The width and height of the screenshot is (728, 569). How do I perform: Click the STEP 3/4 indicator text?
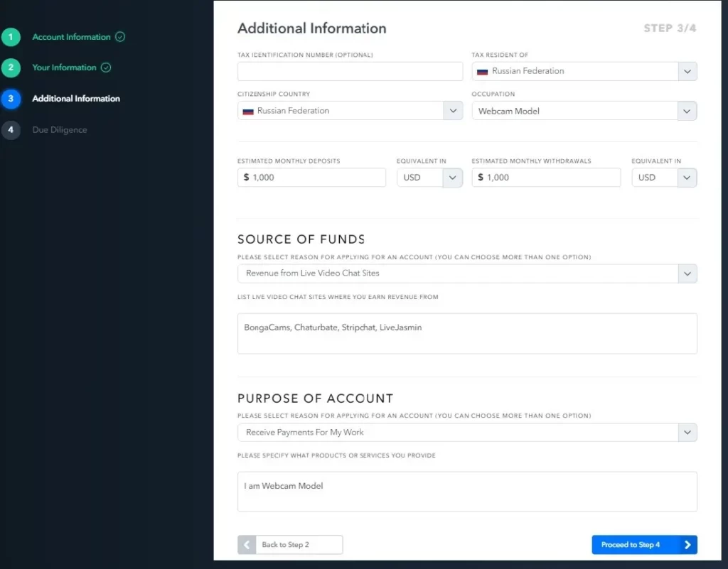tap(670, 28)
